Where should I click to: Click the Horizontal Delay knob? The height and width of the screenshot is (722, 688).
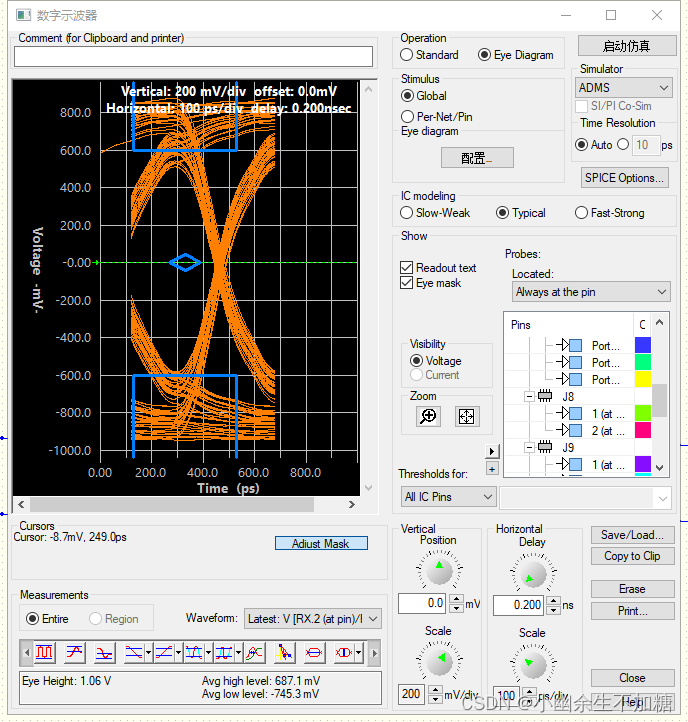(x=533, y=574)
